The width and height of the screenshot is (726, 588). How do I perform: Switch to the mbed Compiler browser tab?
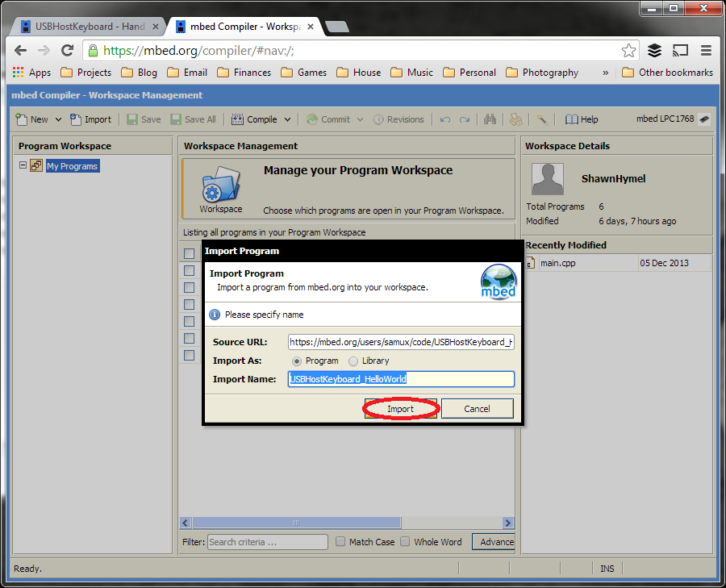click(x=240, y=27)
